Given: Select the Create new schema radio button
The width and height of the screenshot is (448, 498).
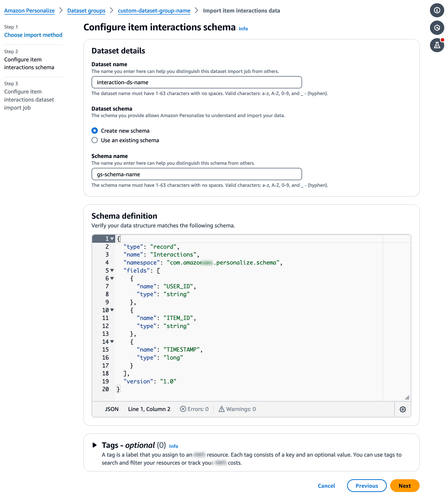Looking at the screenshot, I should tap(94, 130).
